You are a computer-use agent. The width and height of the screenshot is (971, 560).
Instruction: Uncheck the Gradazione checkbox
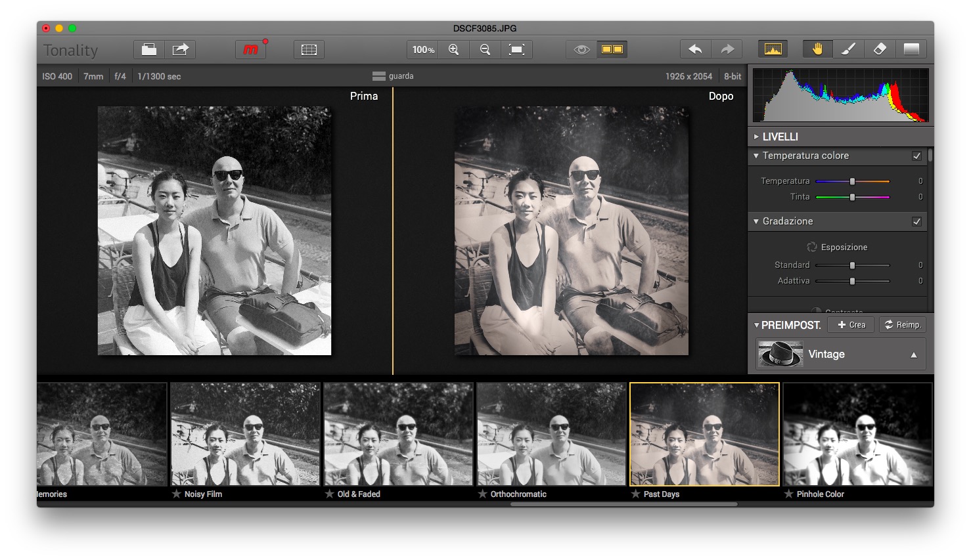tap(916, 222)
